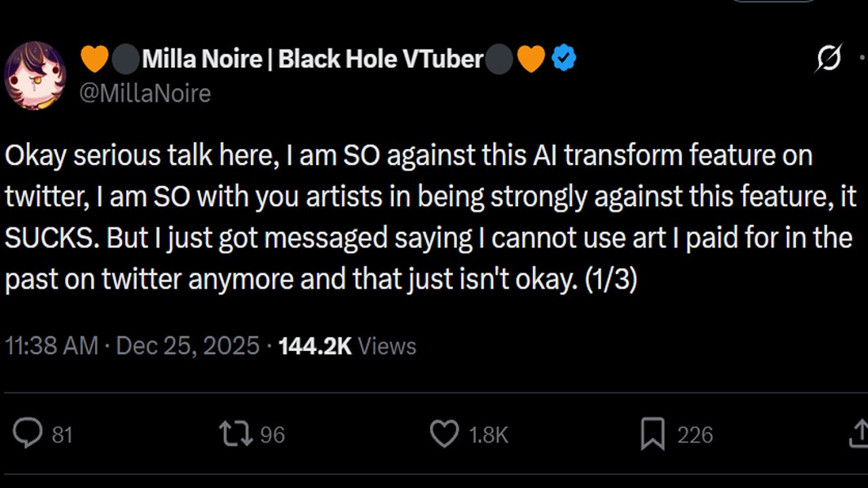
Task: Click the reply speech bubble icon
Action: click(x=28, y=434)
